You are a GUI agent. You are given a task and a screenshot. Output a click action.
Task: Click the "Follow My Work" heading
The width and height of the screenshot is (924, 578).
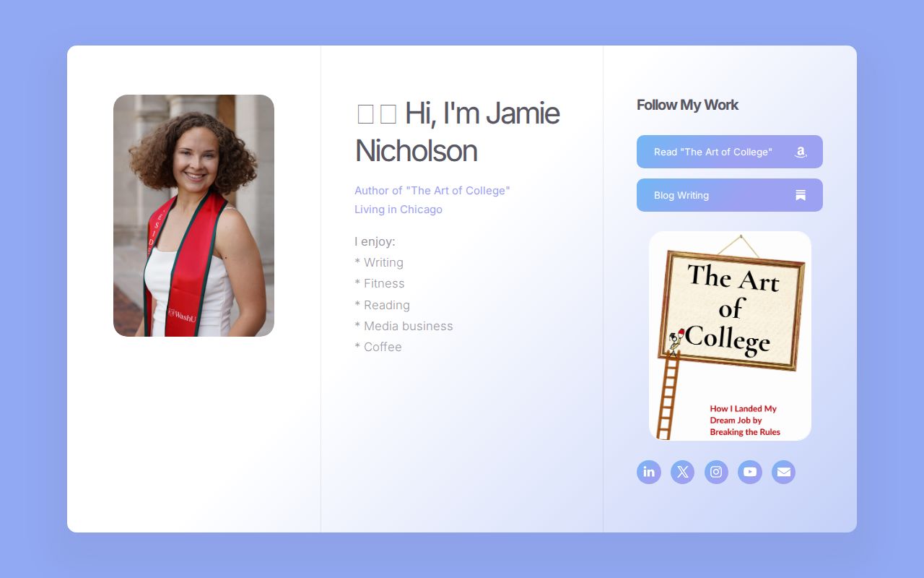point(687,105)
